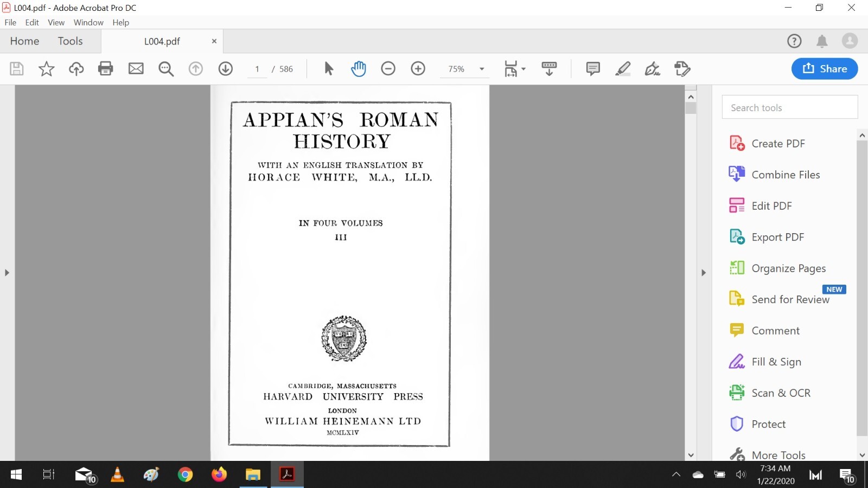
Task: Open Task View on the taskbar
Action: point(49,475)
